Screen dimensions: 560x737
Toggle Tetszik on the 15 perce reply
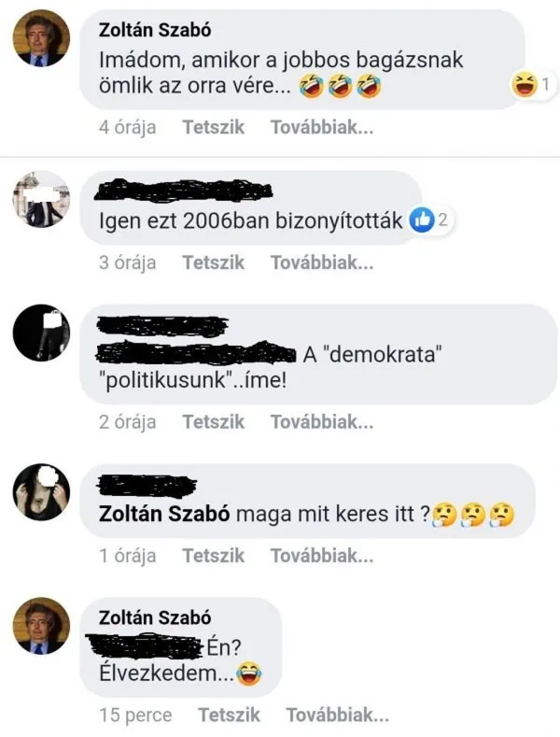click(x=229, y=716)
